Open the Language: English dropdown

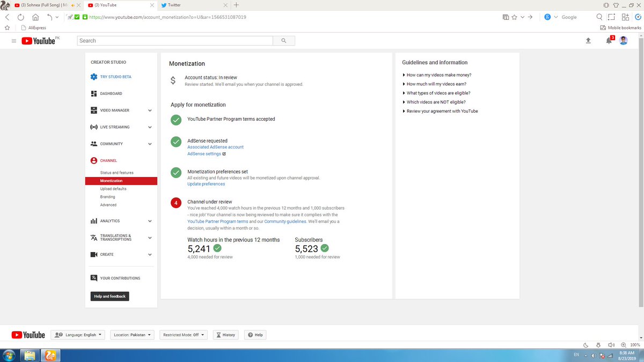(78, 335)
